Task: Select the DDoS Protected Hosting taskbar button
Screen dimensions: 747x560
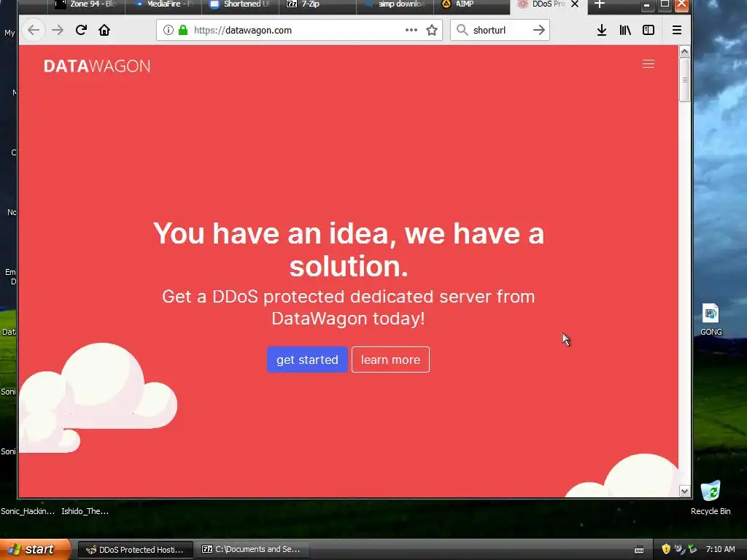Action: click(135, 550)
